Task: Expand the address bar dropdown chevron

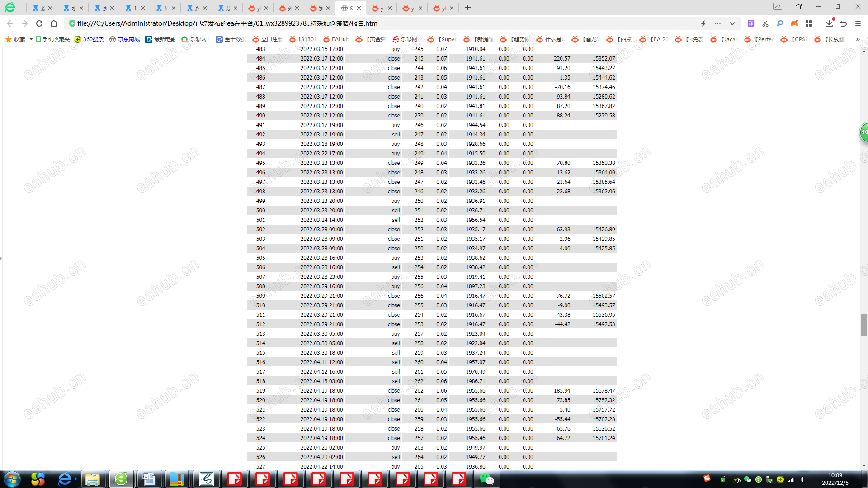Action: [732, 23]
